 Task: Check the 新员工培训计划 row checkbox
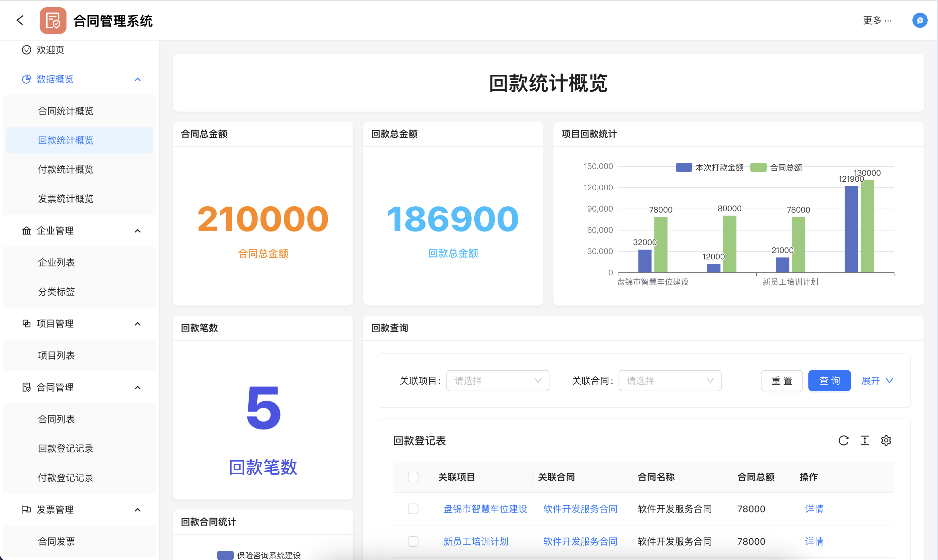click(x=413, y=541)
